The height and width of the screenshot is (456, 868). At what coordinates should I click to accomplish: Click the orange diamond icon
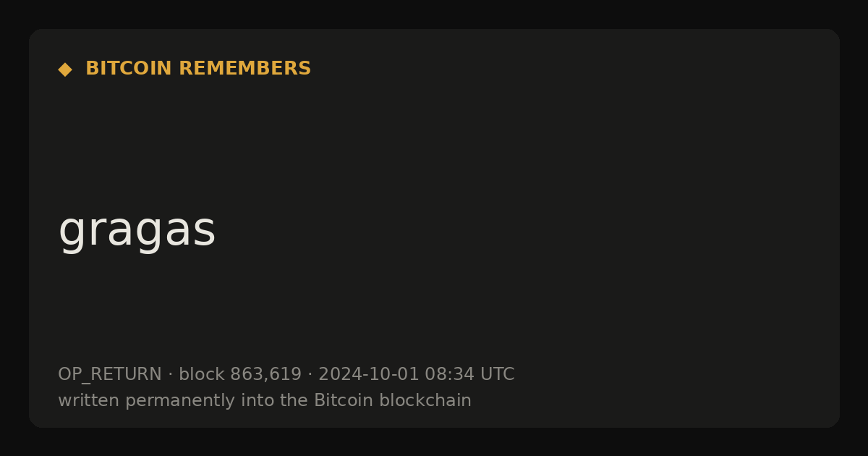coord(65,69)
